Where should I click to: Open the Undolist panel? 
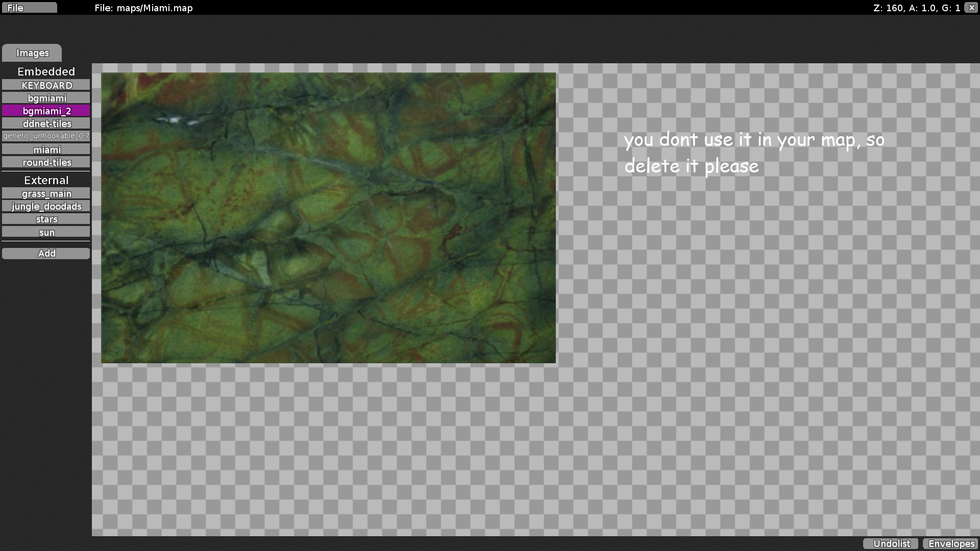click(891, 544)
